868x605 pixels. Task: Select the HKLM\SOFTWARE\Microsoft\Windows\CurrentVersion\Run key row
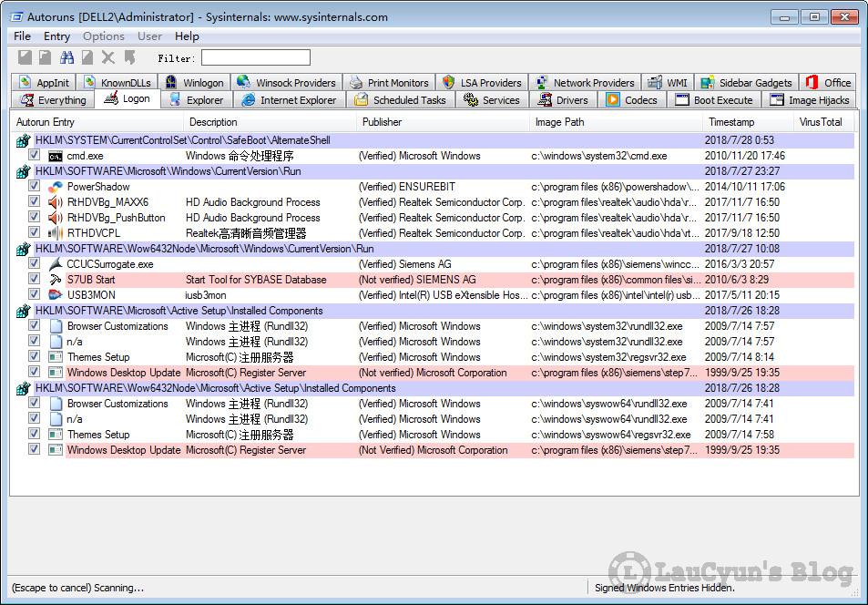pos(434,171)
